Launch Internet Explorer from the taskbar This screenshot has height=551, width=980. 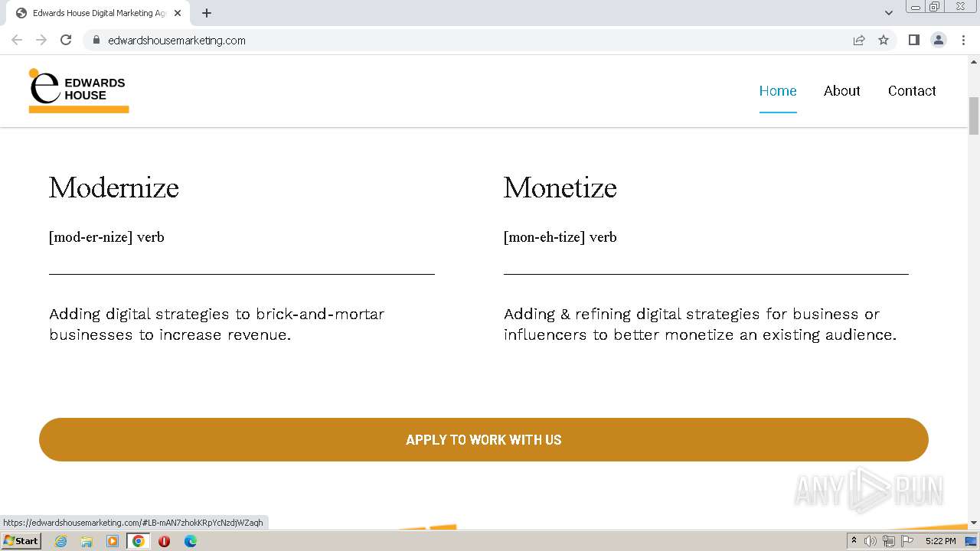pos(60,541)
